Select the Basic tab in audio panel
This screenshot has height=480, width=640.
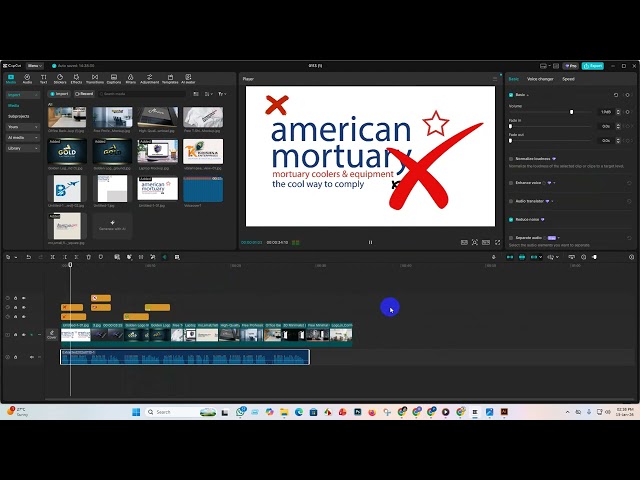pyautogui.click(x=513, y=79)
